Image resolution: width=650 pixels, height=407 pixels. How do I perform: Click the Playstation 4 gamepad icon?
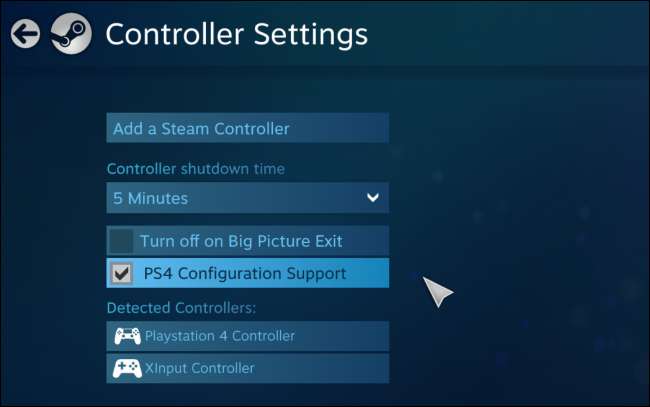pos(127,336)
